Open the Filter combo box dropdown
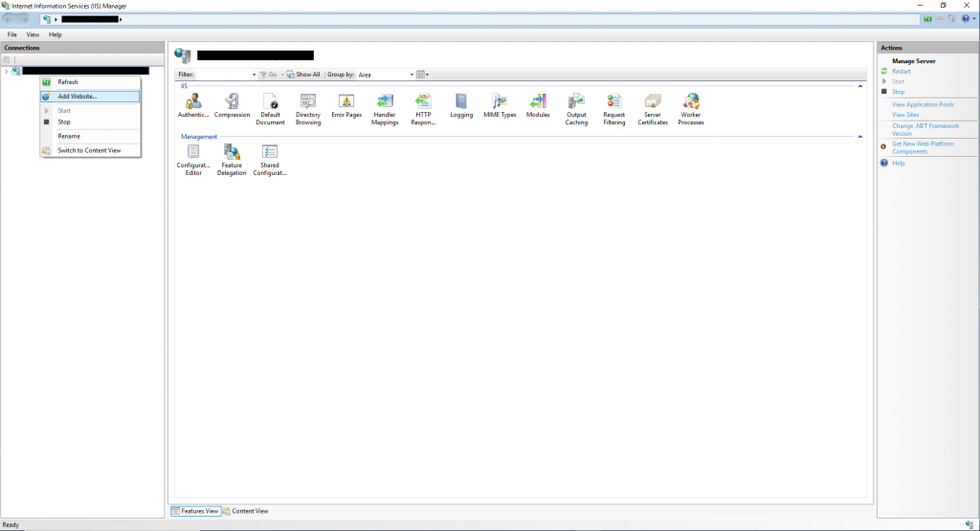 coord(254,75)
